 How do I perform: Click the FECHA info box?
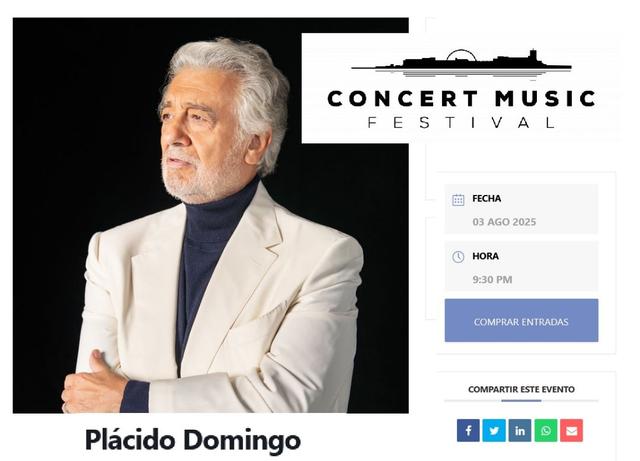coord(521,209)
